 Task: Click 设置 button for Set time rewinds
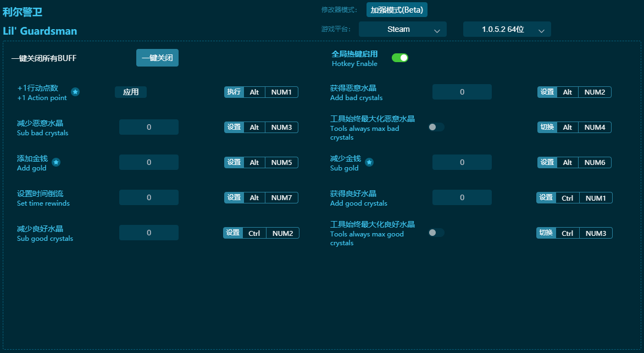click(x=234, y=197)
